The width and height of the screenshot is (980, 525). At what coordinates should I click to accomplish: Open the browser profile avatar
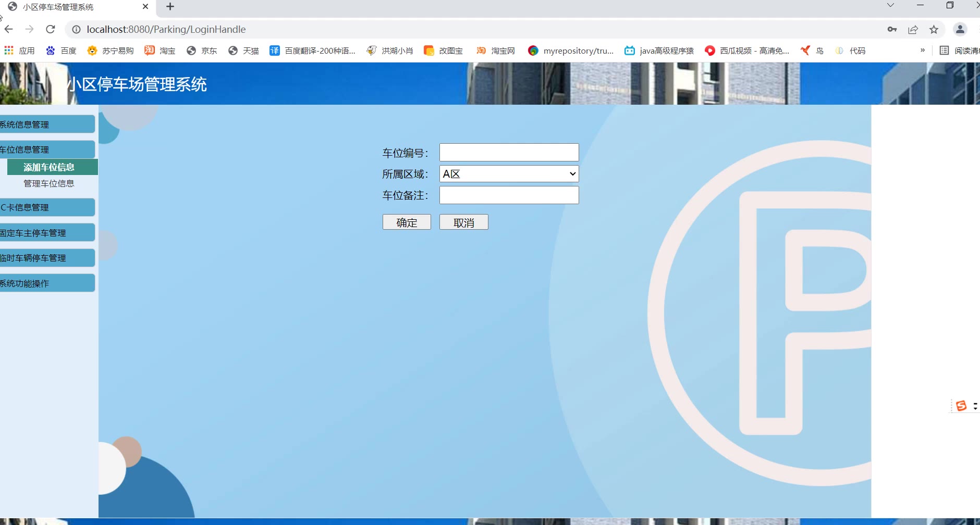(960, 30)
